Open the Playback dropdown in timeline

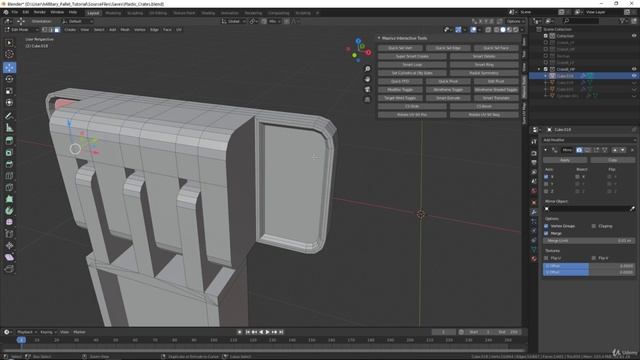coord(27,332)
